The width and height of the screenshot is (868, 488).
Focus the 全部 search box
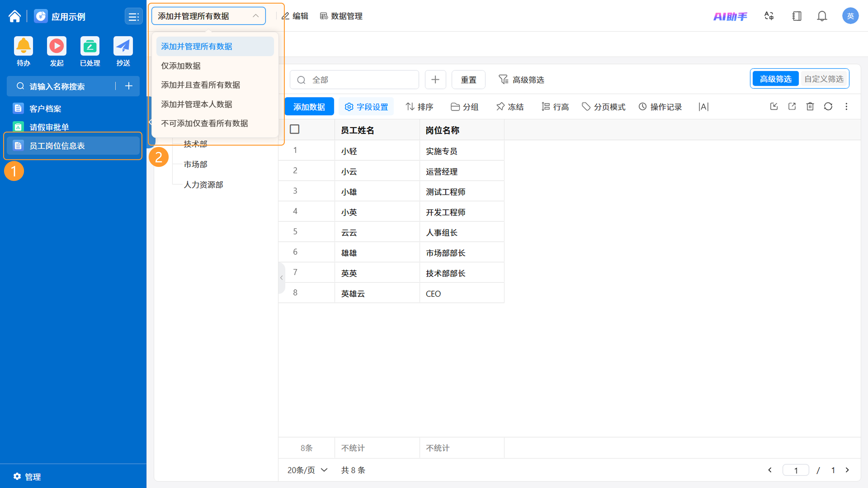point(354,80)
